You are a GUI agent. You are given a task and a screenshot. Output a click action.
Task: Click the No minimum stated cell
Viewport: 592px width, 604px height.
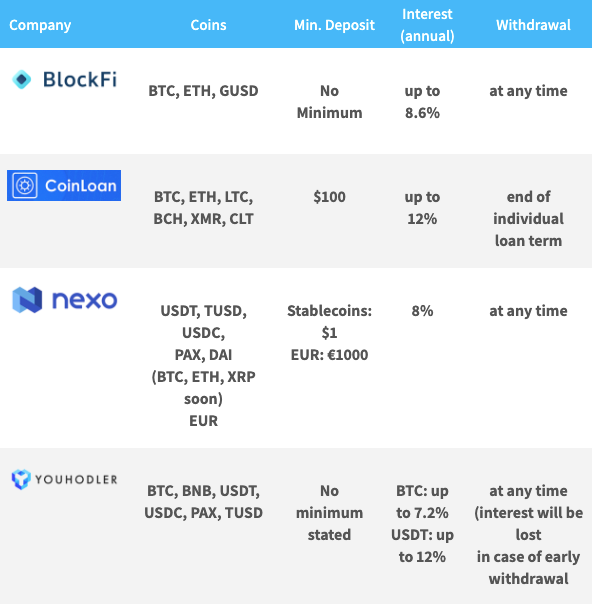point(329,513)
